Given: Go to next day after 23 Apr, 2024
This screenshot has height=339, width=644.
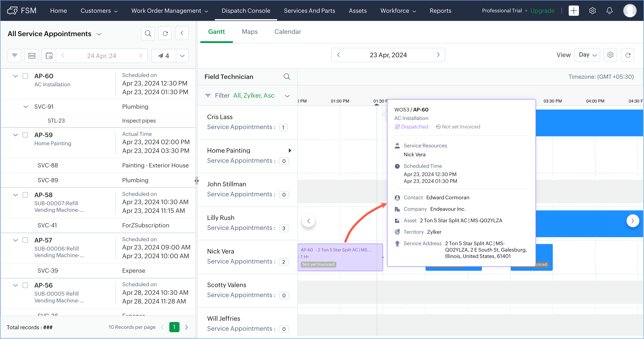Looking at the screenshot, I should pos(438,55).
